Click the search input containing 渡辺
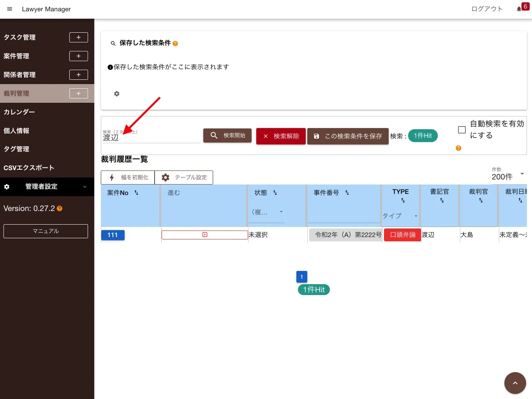Image resolution: width=532 pixels, height=399 pixels. (x=151, y=137)
